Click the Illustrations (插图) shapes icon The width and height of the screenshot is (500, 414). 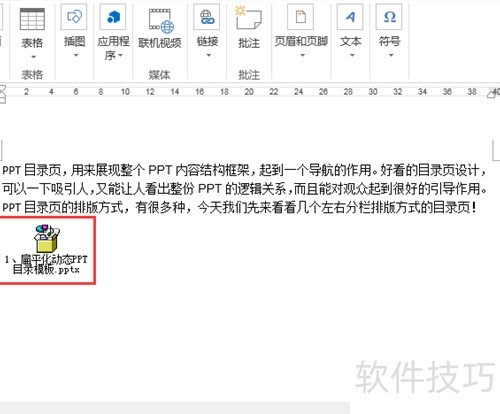pyautogui.click(x=74, y=17)
